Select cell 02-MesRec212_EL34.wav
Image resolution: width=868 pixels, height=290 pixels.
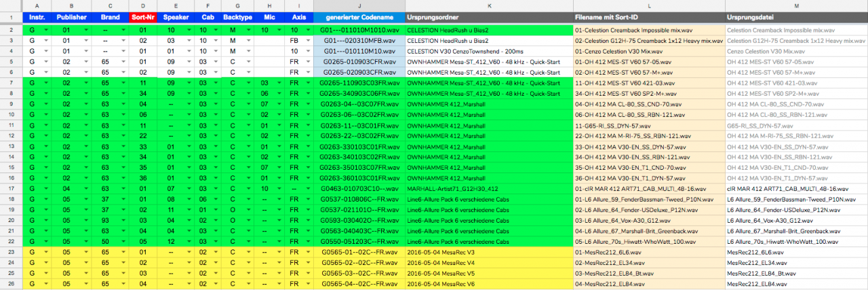pyautogui.click(x=648, y=262)
